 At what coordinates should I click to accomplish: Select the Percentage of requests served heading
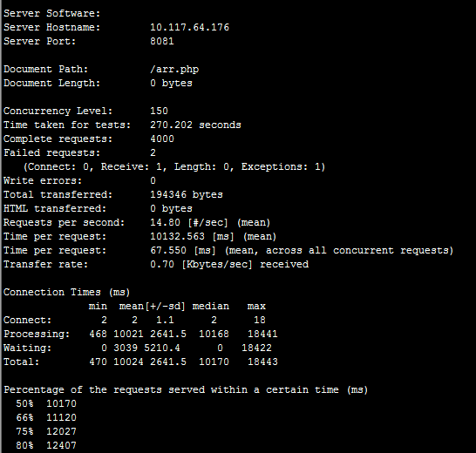186,390
